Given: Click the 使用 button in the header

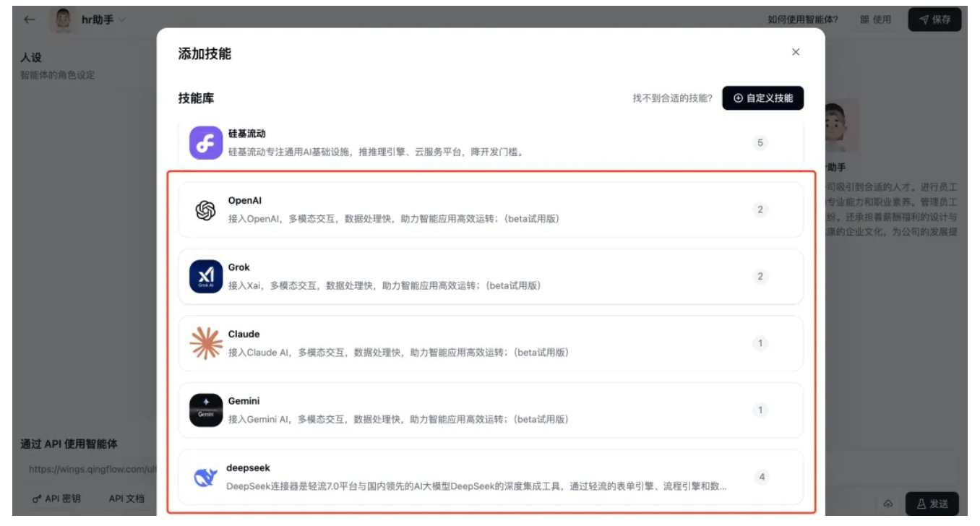Looking at the screenshot, I should tap(875, 20).
